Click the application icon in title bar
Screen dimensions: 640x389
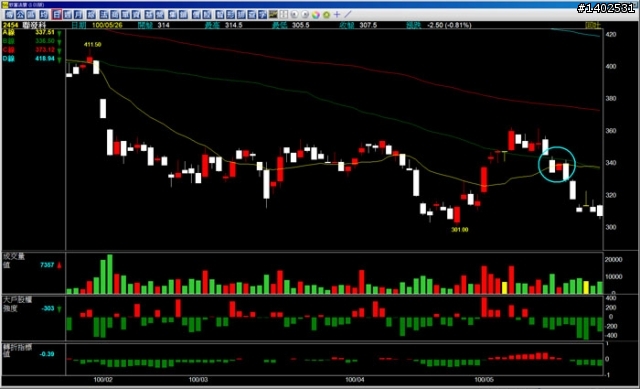[x=4, y=4]
